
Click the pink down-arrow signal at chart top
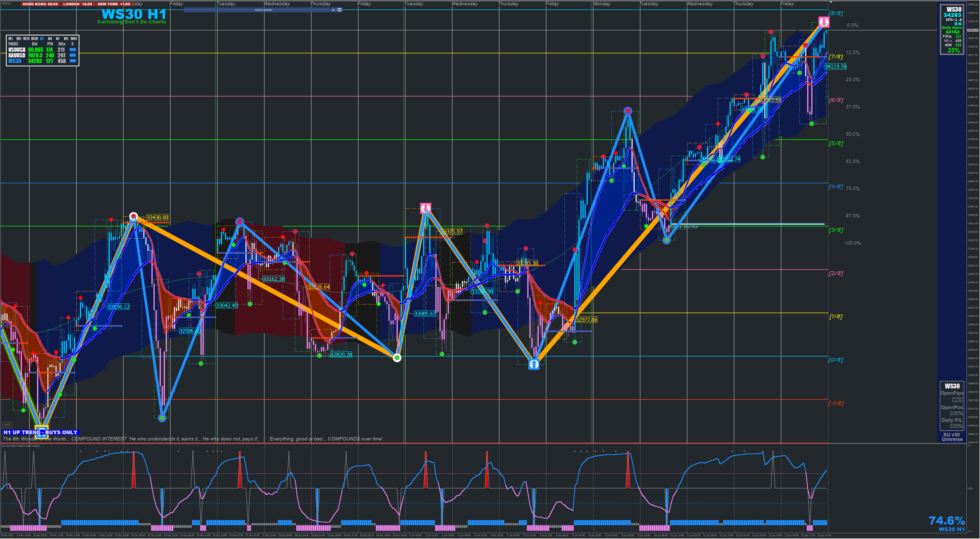tap(824, 22)
